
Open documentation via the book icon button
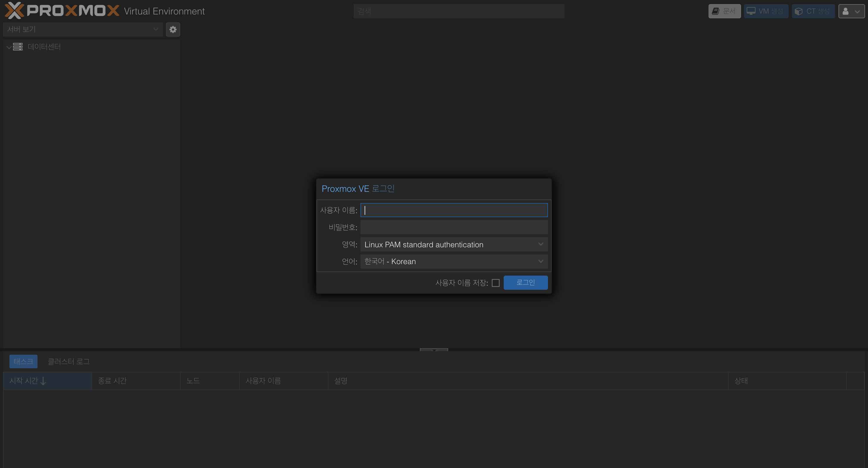point(716,11)
